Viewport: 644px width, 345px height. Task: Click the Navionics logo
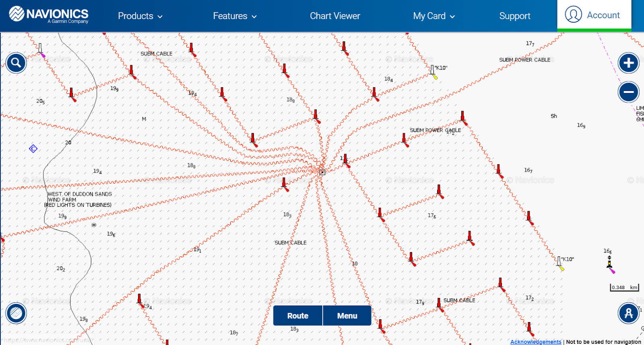pyautogui.click(x=49, y=15)
